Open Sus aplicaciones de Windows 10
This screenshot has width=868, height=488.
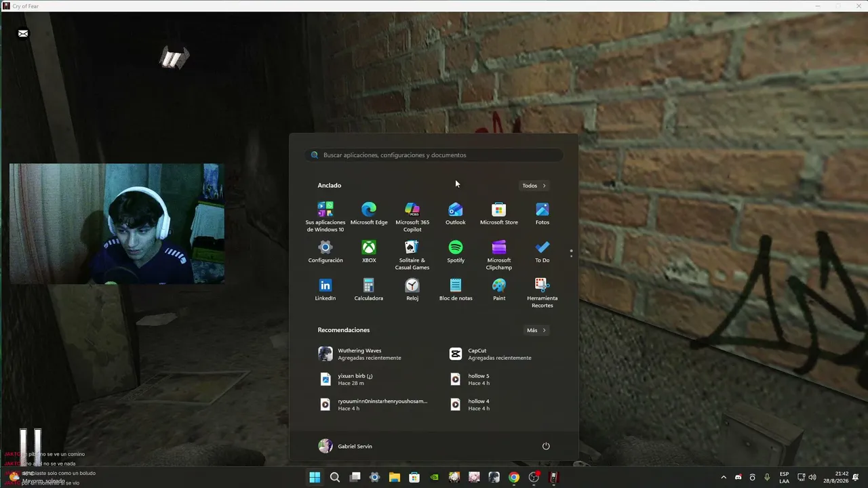[325, 218]
